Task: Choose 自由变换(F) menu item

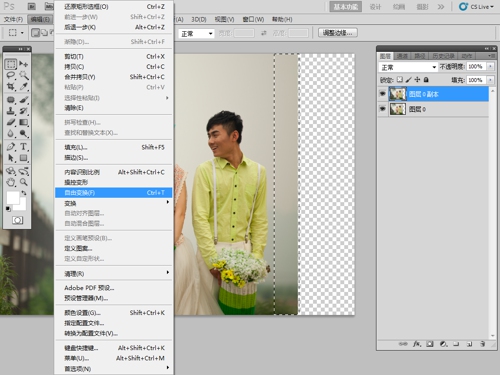Action: coord(114,193)
